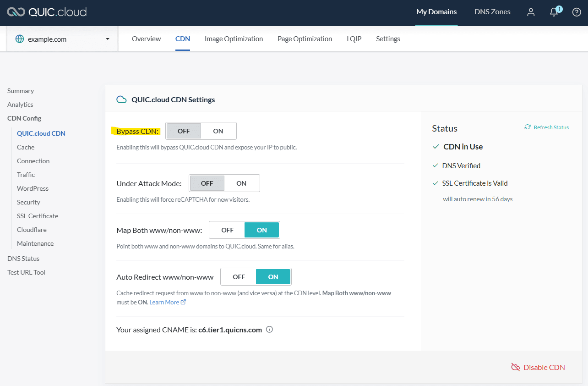Image resolution: width=588 pixels, height=386 pixels.
Task: Open Security settings in the sidebar
Action: pos(28,202)
